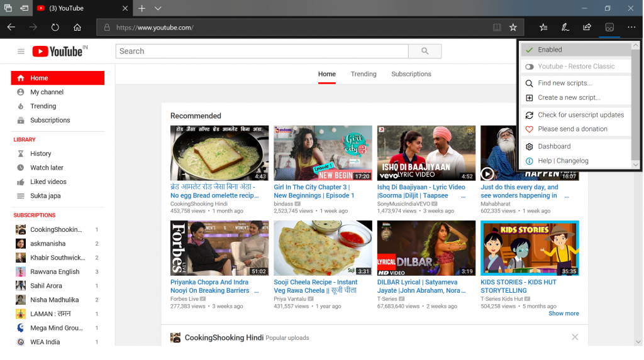Open Liked videos playlist
The image size is (644, 360).
[57, 182]
